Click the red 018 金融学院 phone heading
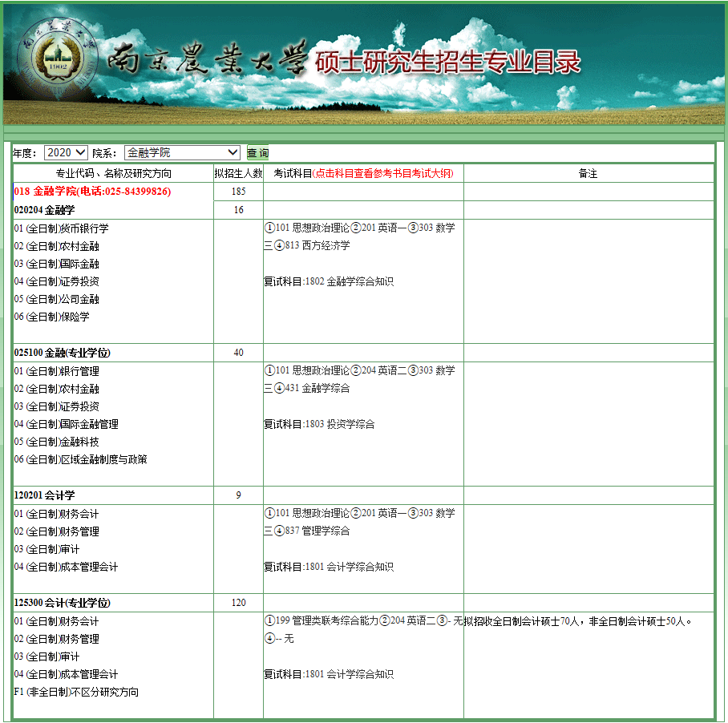The image size is (728, 723). [92, 192]
